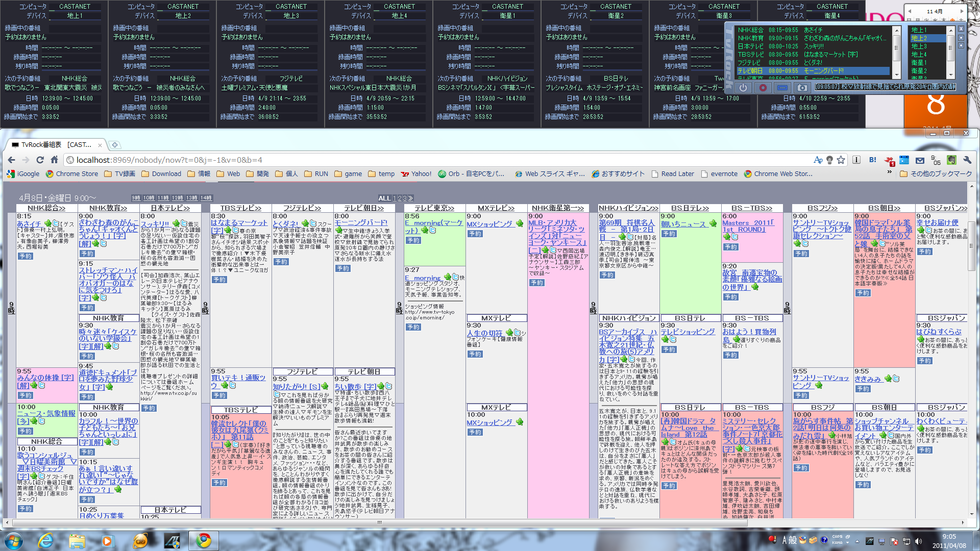Viewport: 980px width, 551px height.
Task: Click the TvRock program list scrollbar down arrow
Action: 896,74
